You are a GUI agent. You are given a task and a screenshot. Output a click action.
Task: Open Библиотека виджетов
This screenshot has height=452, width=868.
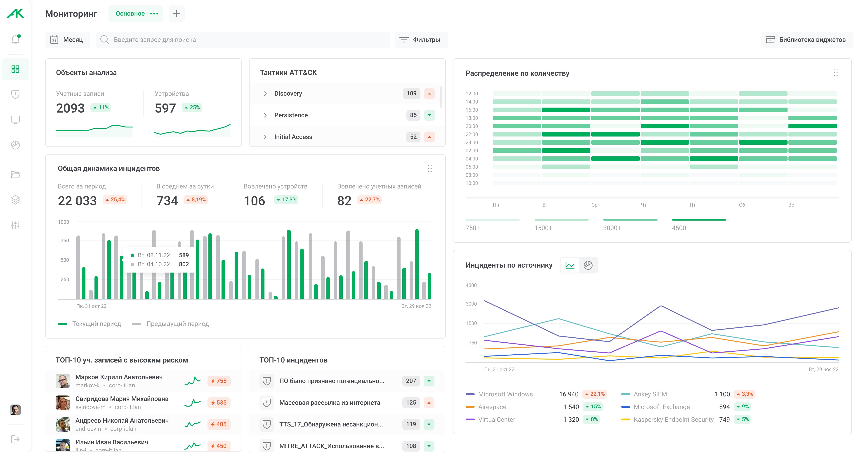click(x=807, y=40)
